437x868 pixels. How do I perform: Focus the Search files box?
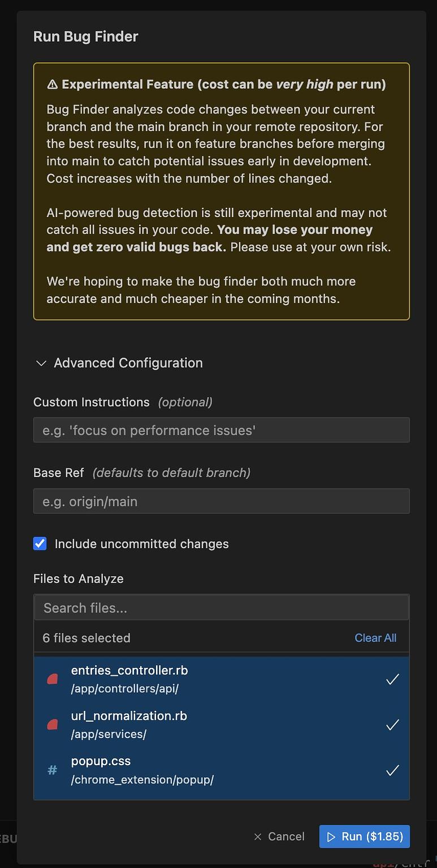[221, 608]
